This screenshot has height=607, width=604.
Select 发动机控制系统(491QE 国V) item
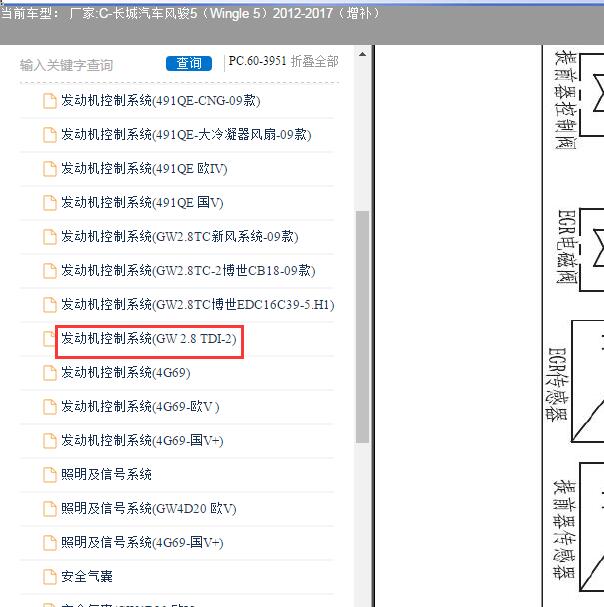pyautogui.click(x=142, y=202)
